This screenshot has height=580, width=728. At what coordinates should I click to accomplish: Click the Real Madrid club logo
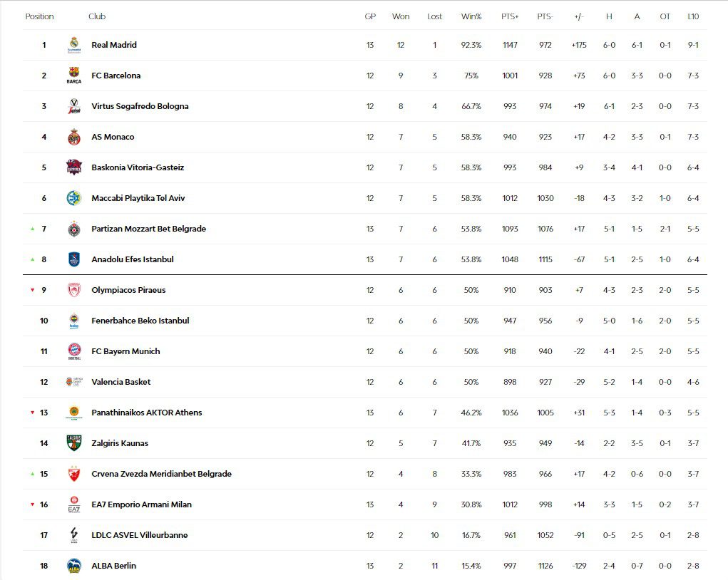click(x=74, y=45)
